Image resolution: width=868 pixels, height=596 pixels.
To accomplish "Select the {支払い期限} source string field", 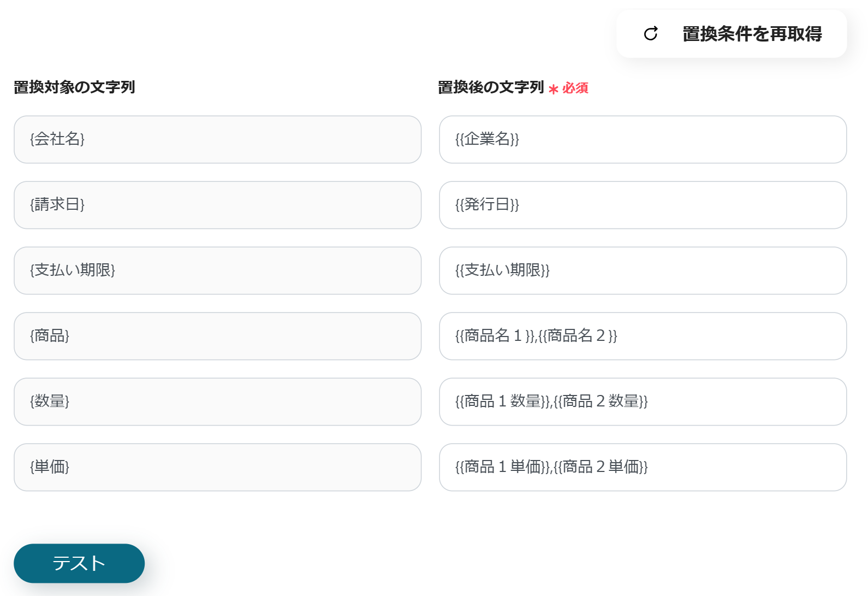I will click(217, 270).
